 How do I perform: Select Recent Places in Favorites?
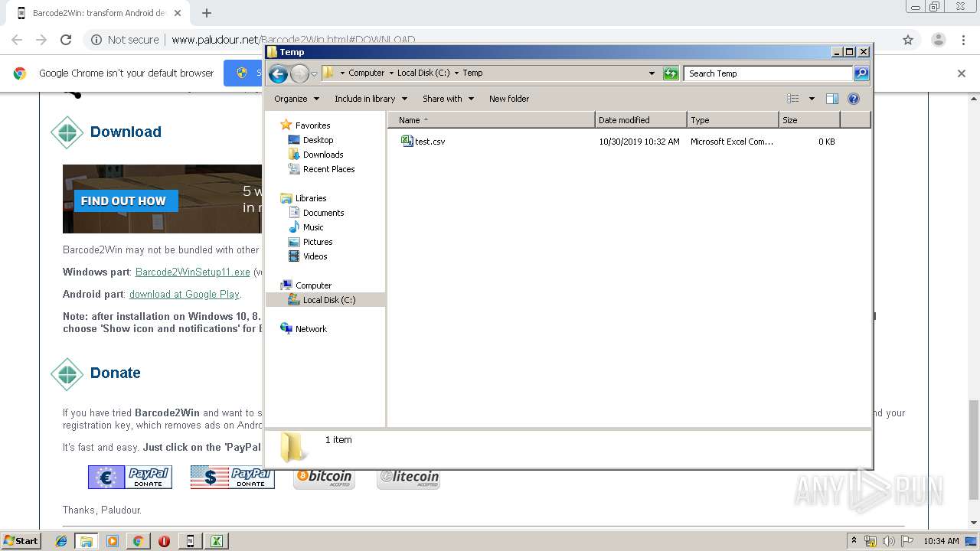328,169
